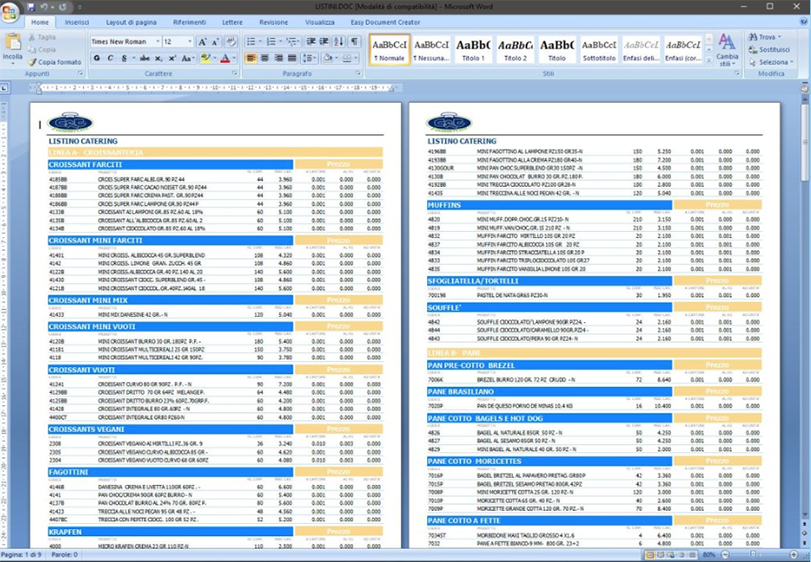
Task: Click the Sostituisci button
Action: pyautogui.click(x=772, y=49)
